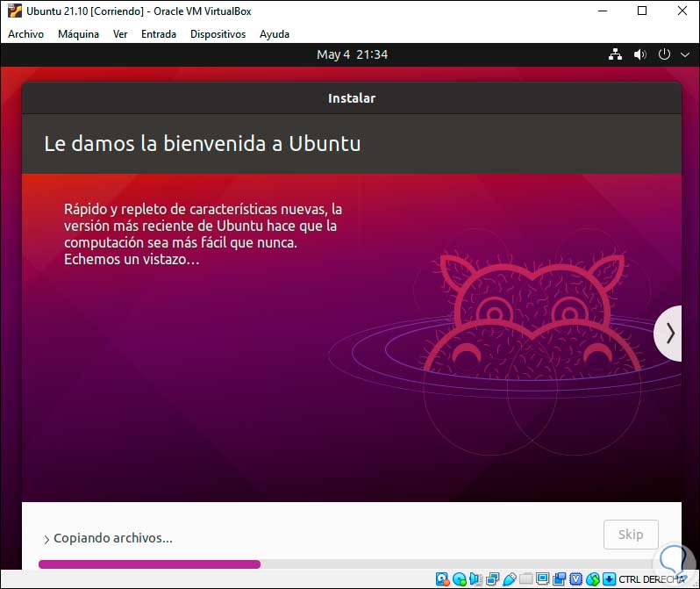700x589 pixels.
Task: Click the 'Le damos la bienvenida a Ubuntu' heading
Action: pos(203,143)
